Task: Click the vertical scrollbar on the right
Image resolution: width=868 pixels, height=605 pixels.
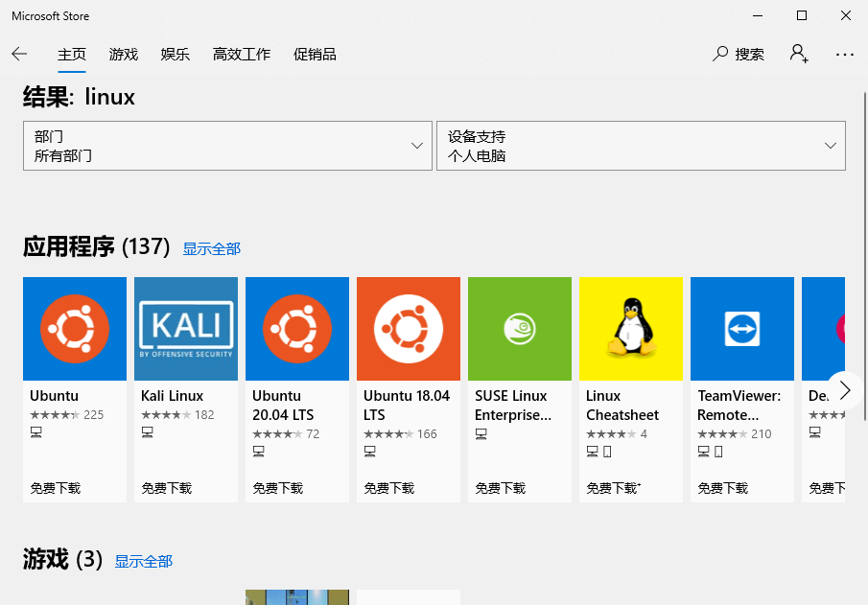Action: click(864, 256)
